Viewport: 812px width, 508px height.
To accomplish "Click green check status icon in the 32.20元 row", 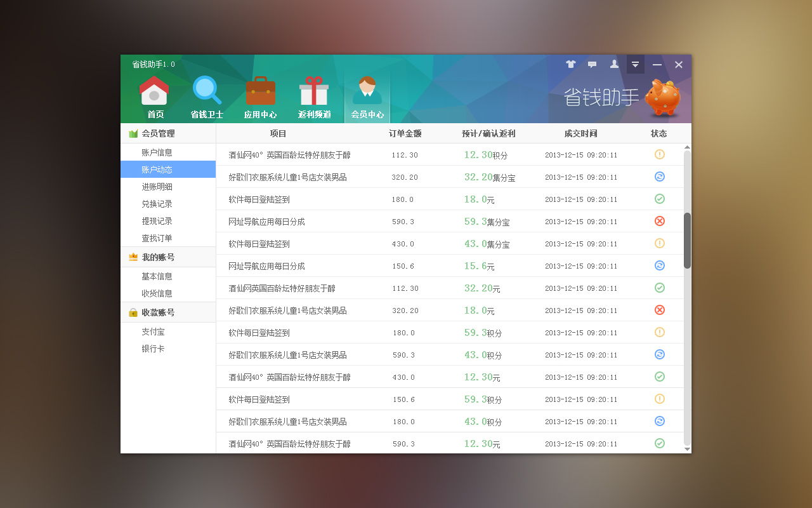I will pyautogui.click(x=660, y=288).
